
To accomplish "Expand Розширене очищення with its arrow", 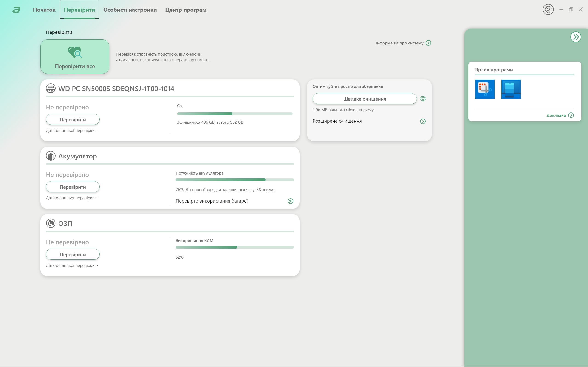I will tap(423, 121).
